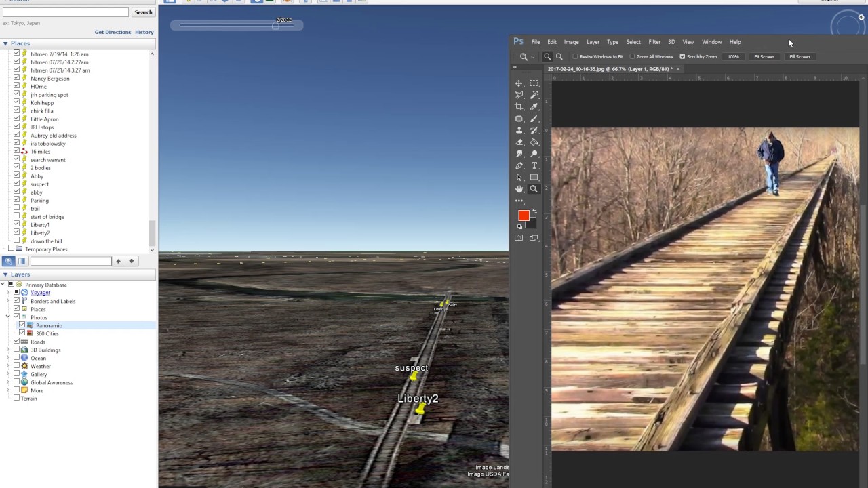
Task: Open the History link
Action: tap(144, 32)
